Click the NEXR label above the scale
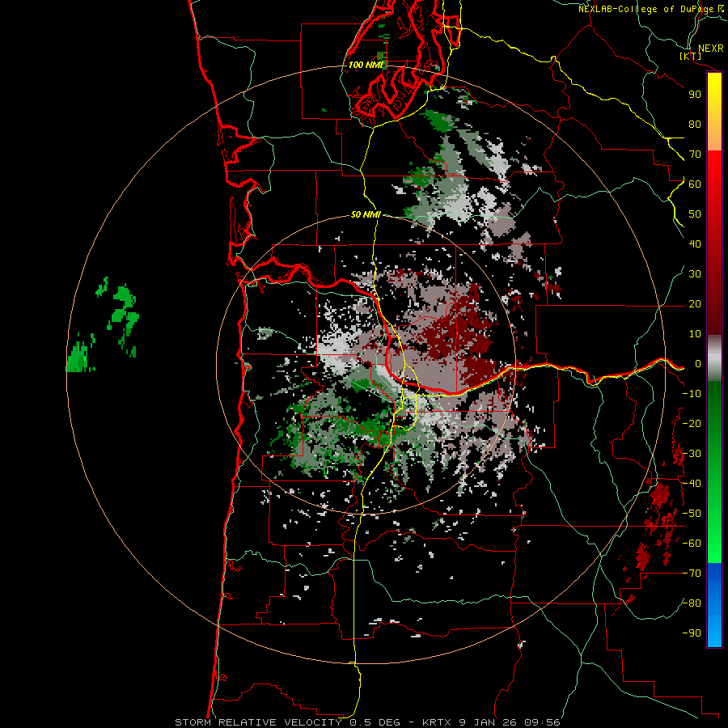728x728 pixels. click(710, 49)
